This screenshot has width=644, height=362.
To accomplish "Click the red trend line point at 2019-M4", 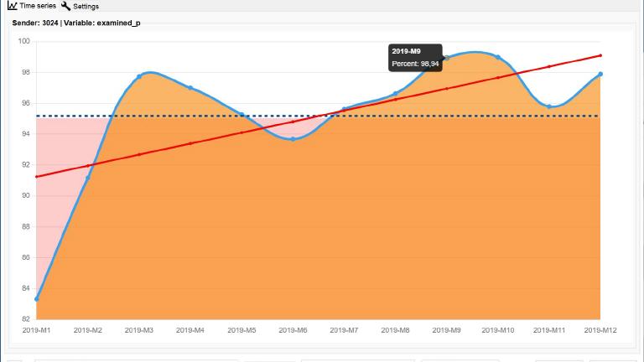I will 190,143.
